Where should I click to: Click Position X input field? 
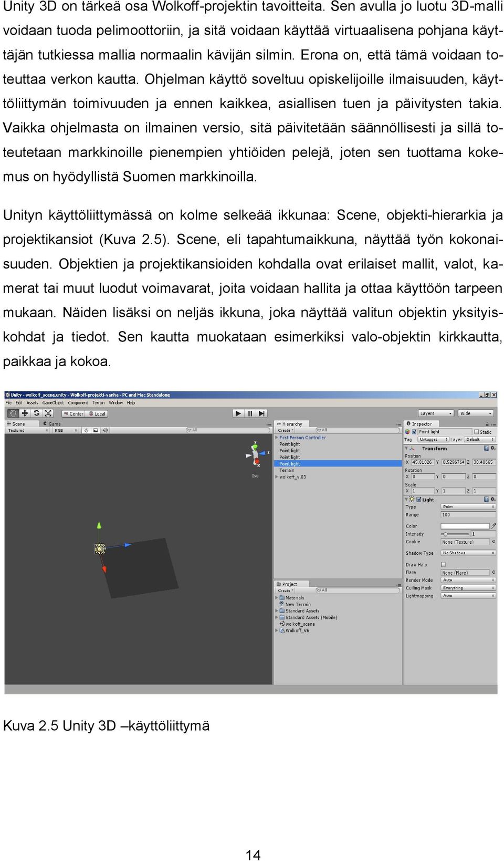tap(422, 462)
